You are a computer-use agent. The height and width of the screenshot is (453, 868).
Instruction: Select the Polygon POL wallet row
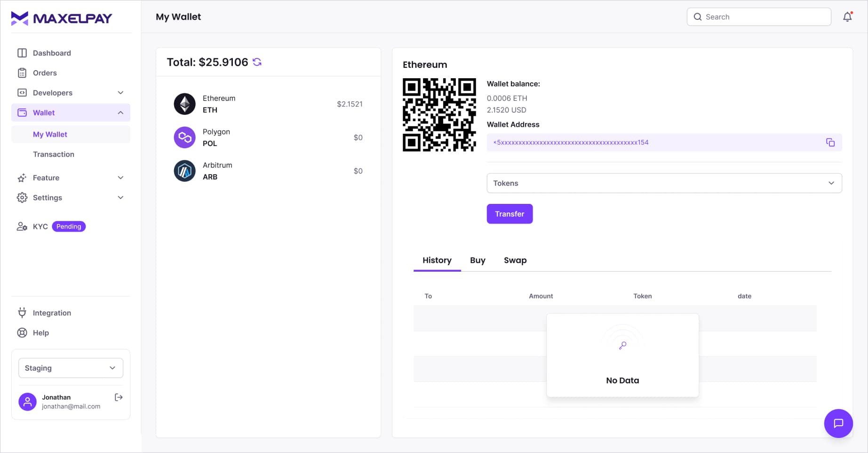pyautogui.click(x=268, y=138)
